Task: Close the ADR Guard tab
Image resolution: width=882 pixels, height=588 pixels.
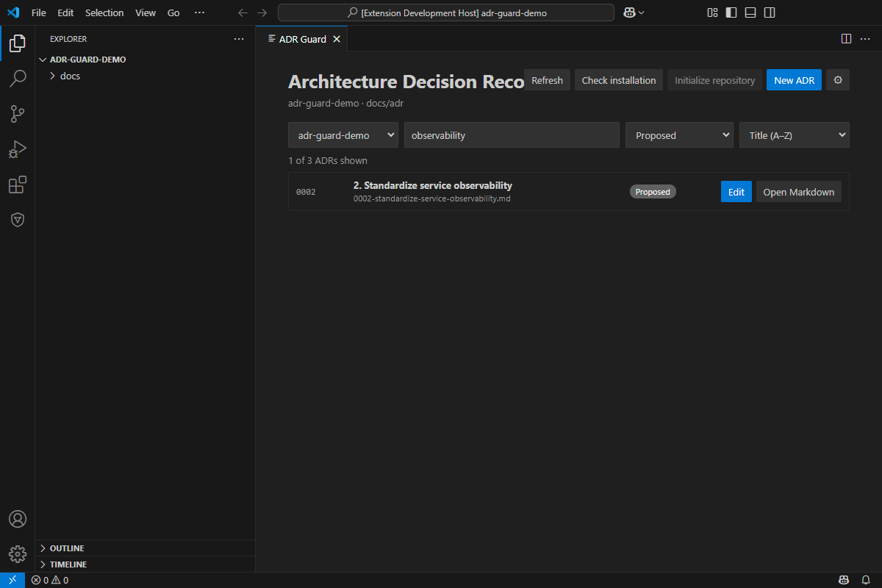Action: tap(337, 39)
